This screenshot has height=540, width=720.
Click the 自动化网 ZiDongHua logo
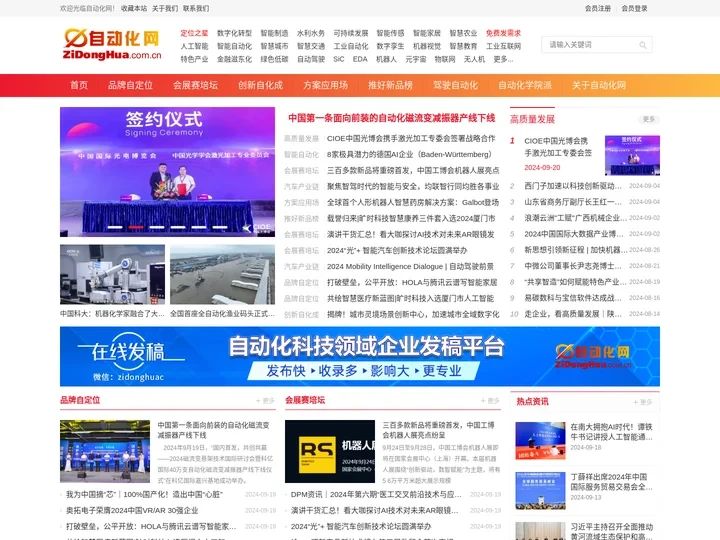coord(112,45)
